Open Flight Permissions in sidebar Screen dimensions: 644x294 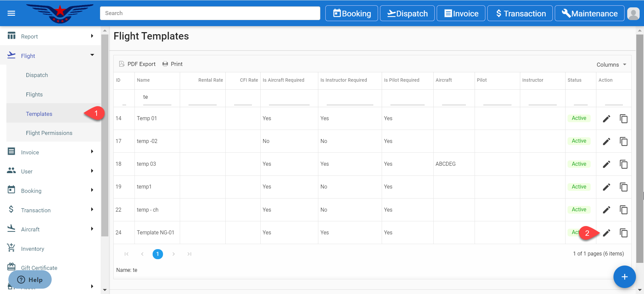pyautogui.click(x=49, y=133)
